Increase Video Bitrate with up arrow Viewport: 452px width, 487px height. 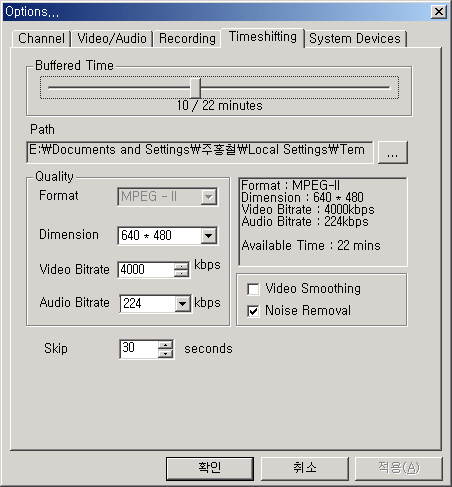(x=181, y=266)
